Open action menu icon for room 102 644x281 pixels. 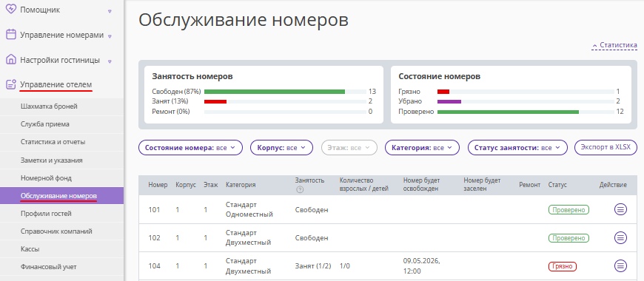click(620, 237)
